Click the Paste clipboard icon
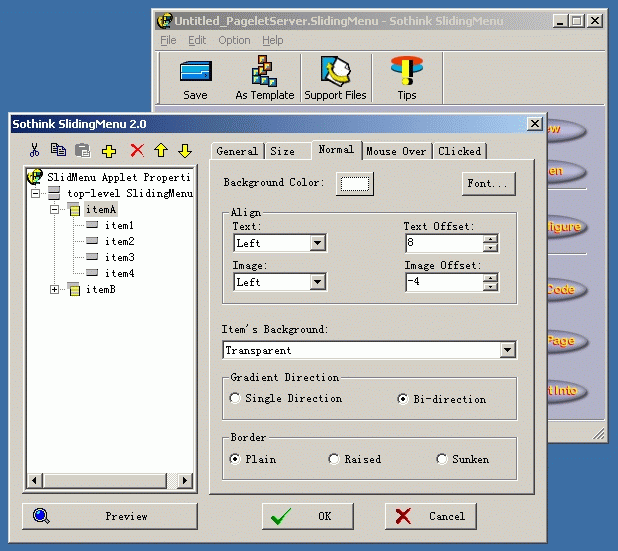Viewport: 618px width, 551px height. click(x=82, y=150)
